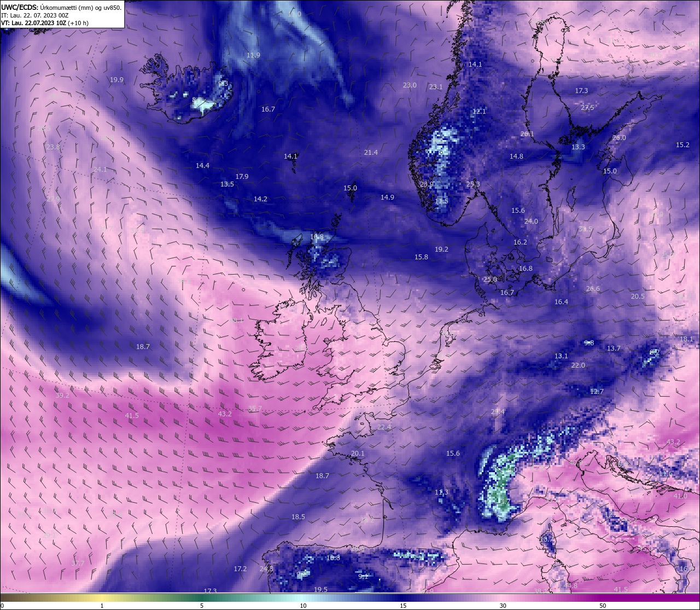Viewport: 700px width, 610px height.
Task: Click the 13.1 value label
Action: 561,356
